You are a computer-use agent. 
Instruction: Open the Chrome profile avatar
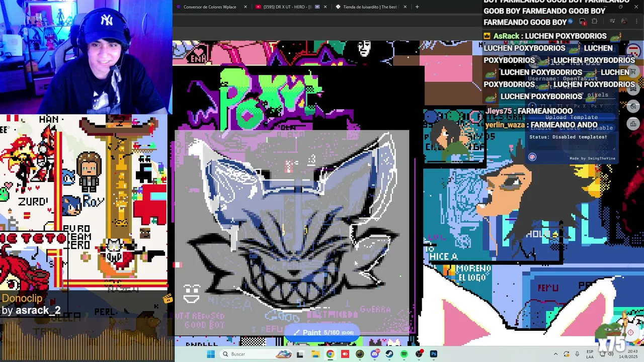(x=624, y=22)
